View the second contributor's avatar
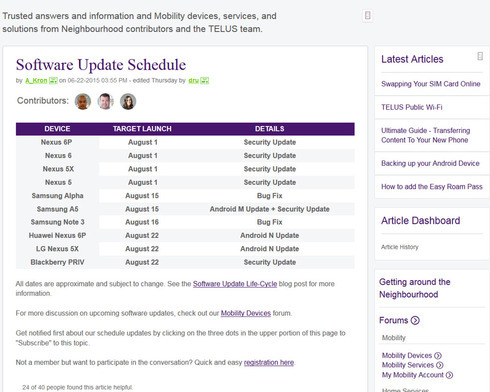The image size is (490, 392). tap(105, 101)
